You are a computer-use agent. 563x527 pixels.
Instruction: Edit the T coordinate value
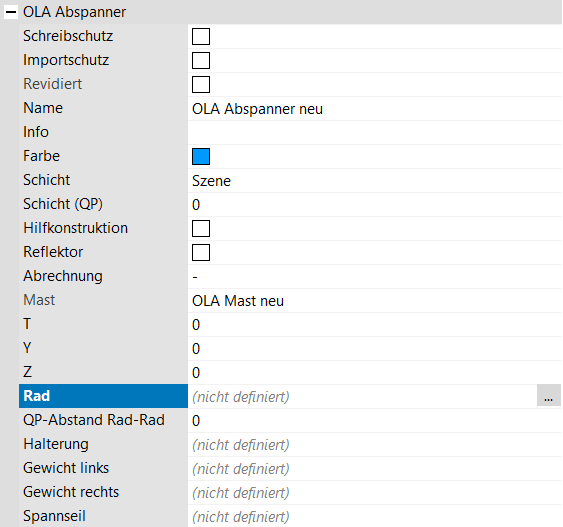click(375, 325)
